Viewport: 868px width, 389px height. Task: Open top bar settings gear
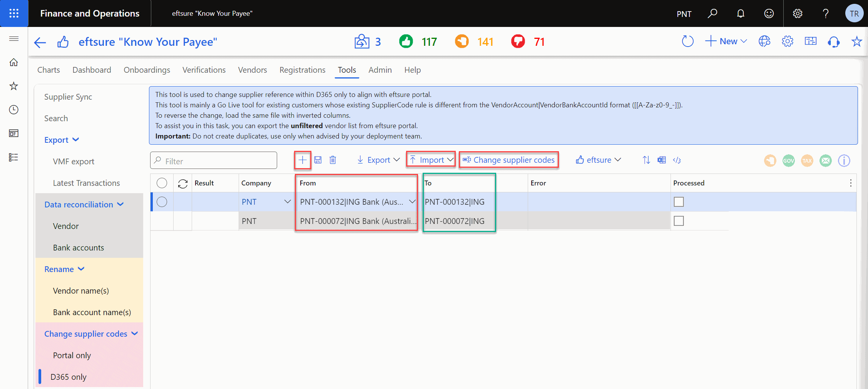(798, 13)
